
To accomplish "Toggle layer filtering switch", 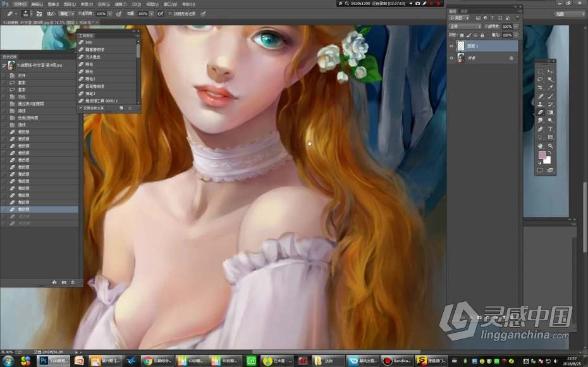I will (x=517, y=18).
